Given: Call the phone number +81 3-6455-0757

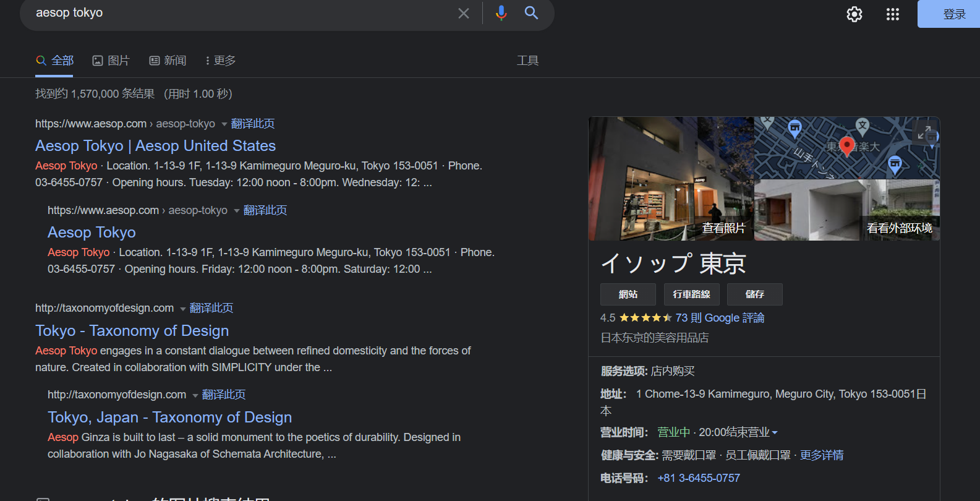Looking at the screenshot, I should [x=699, y=478].
